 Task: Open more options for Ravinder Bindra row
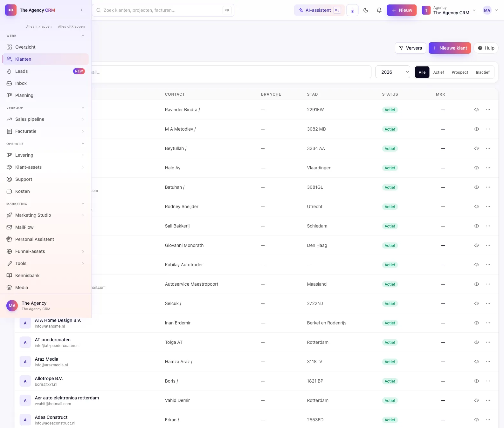tap(488, 110)
